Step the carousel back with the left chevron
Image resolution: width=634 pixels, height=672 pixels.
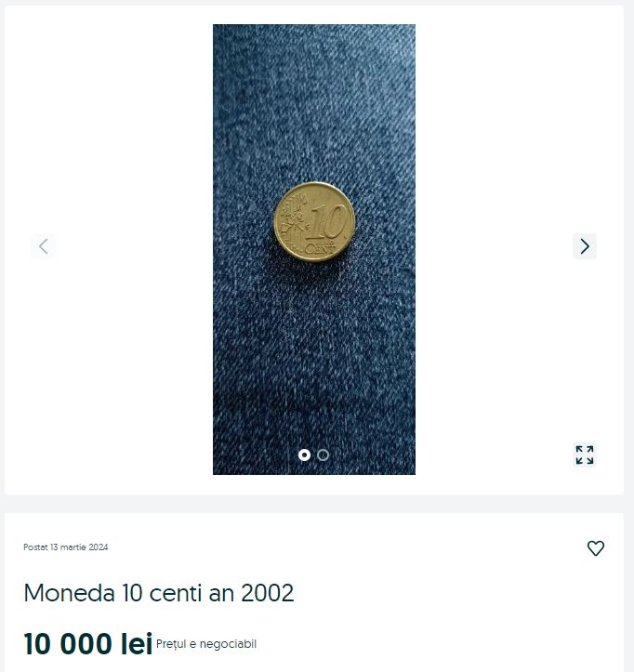(44, 246)
